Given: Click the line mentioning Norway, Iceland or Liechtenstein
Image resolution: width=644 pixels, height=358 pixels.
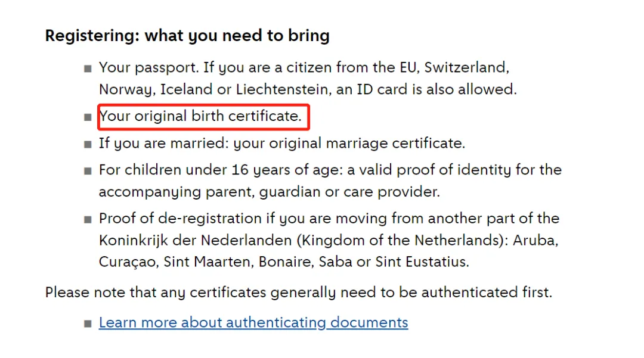Looking at the screenshot, I should click(x=308, y=89).
